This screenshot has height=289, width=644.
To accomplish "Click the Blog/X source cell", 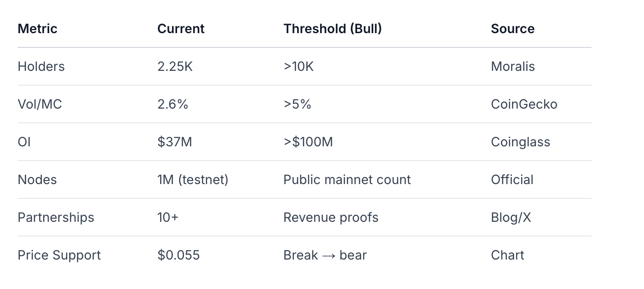I will [511, 217].
